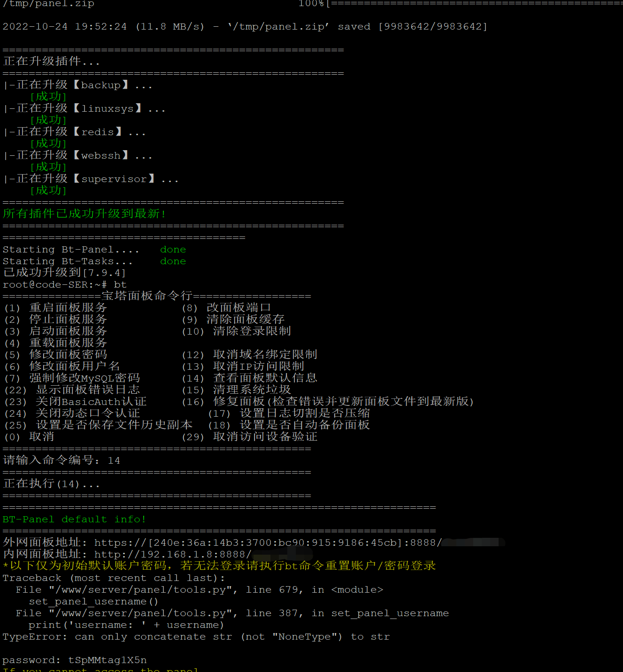The height and width of the screenshot is (672, 623).
Task: Click the 内网面板地址 http://192.168.1.8:8888 URL
Action: click(173, 555)
